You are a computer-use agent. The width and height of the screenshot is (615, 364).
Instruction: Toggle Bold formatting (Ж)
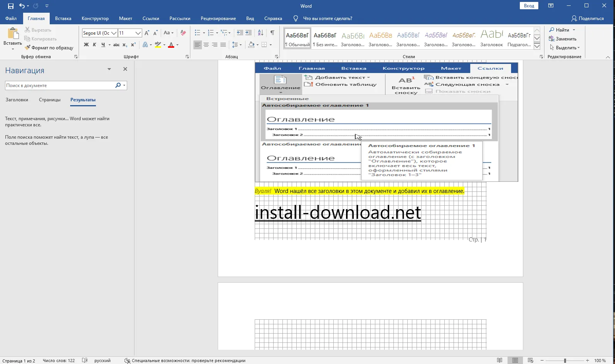86,45
